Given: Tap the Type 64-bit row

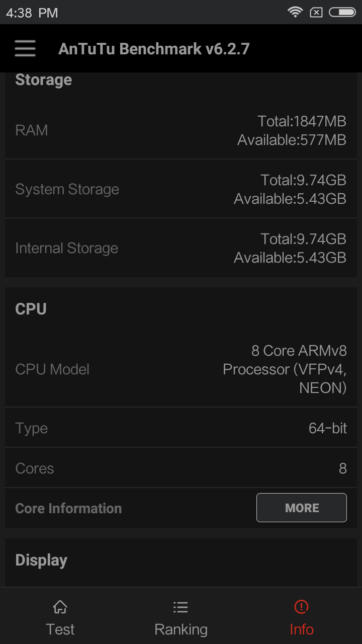Looking at the screenshot, I should click(181, 428).
